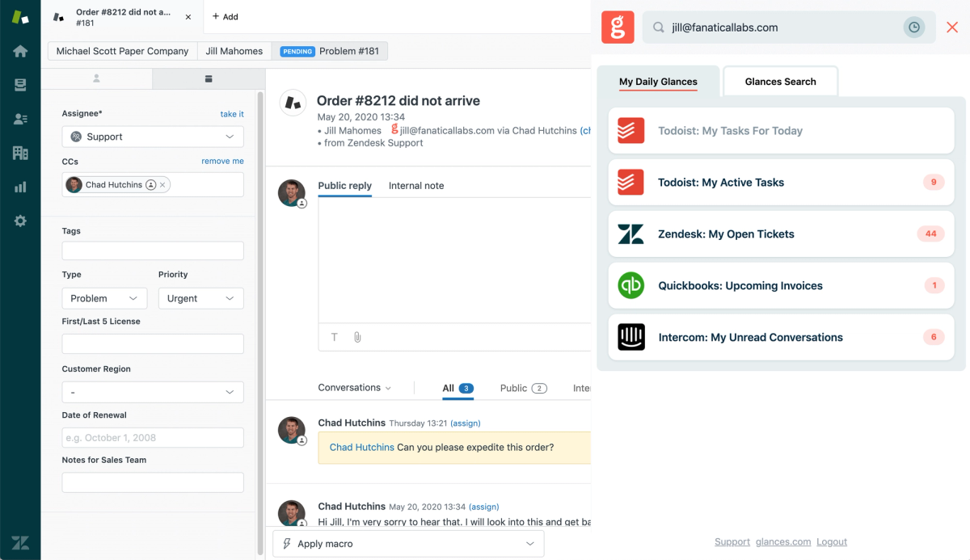
Task: Open the Type Problem dropdown
Action: pyautogui.click(x=104, y=298)
